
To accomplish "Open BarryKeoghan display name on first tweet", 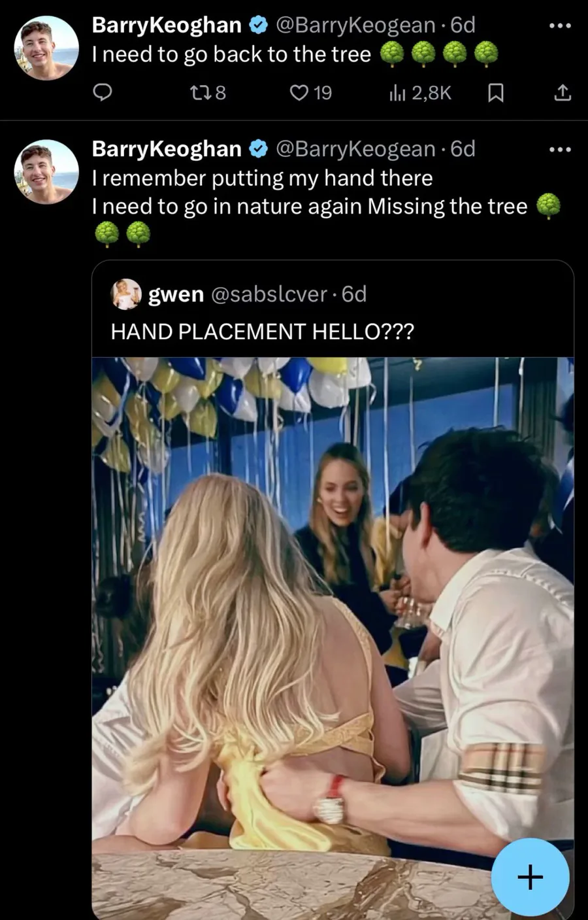I will [167, 25].
